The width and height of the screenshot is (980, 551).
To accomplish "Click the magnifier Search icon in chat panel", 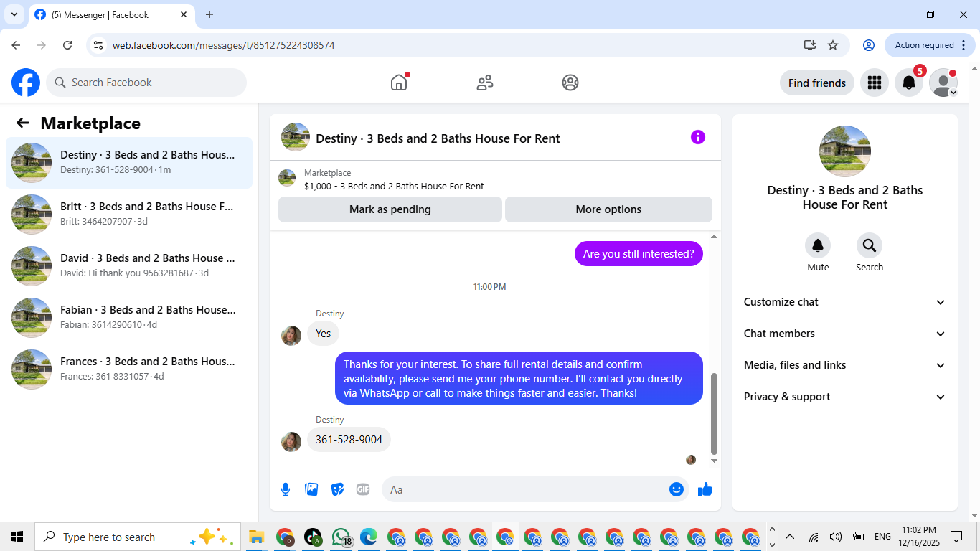I will 870,246.
